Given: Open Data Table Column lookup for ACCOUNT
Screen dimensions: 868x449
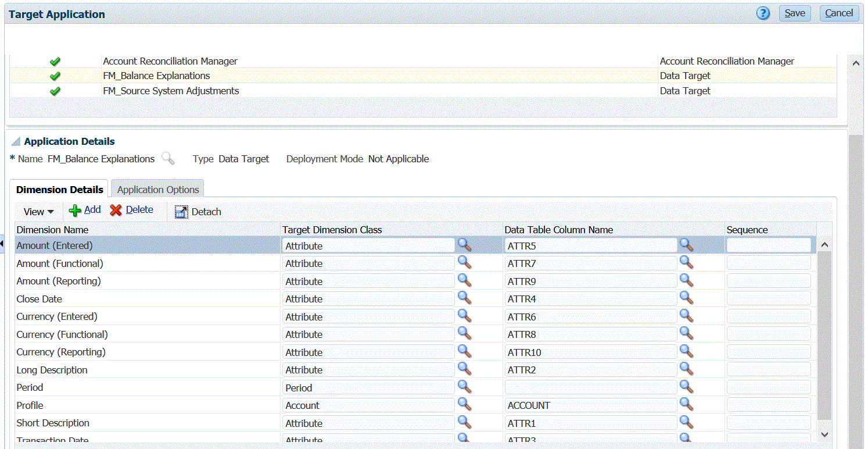Looking at the screenshot, I should [x=686, y=404].
